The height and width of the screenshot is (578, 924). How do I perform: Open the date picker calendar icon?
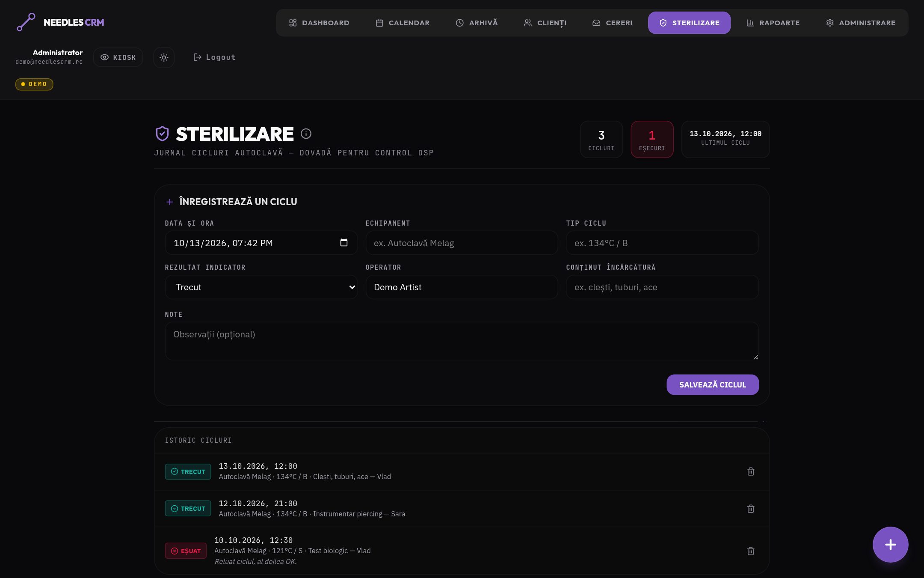pyautogui.click(x=344, y=243)
